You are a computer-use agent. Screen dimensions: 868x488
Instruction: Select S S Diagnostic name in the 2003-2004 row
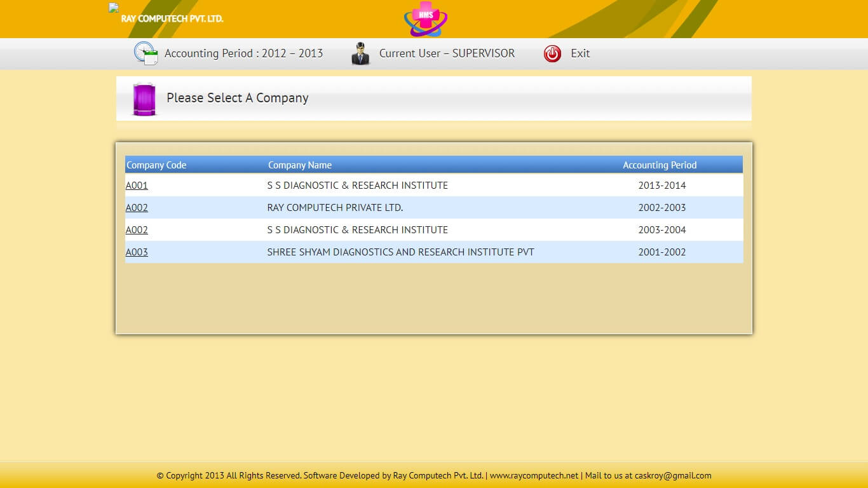coord(358,230)
